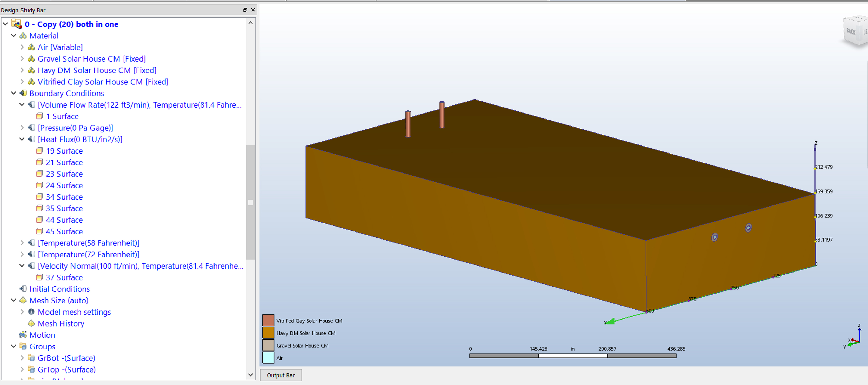This screenshot has width=868, height=385.
Task: Select the '37 Surface' tree entry
Action: point(64,277)
